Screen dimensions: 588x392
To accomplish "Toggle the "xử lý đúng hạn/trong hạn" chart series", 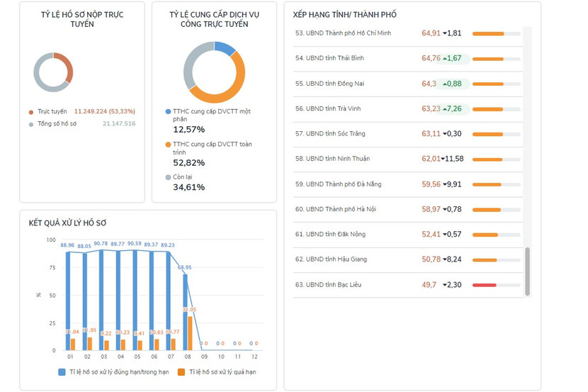I will pyautogui.click(x=62, y=372).
